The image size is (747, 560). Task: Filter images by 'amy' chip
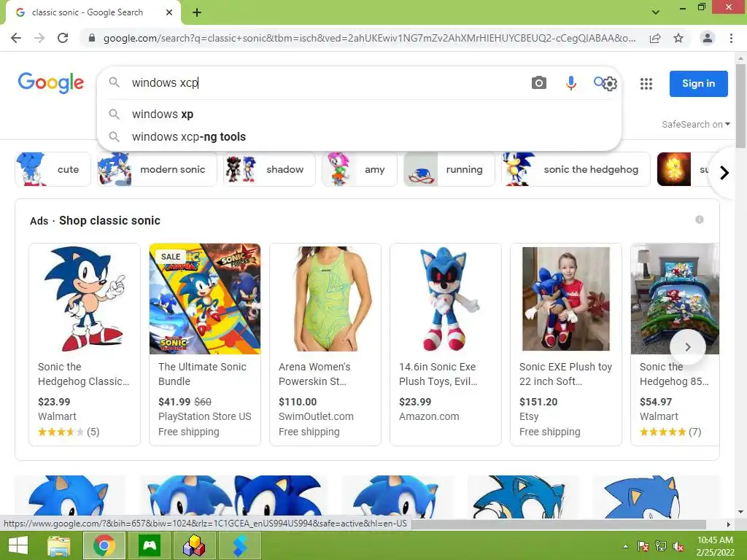tap(359, 169)
